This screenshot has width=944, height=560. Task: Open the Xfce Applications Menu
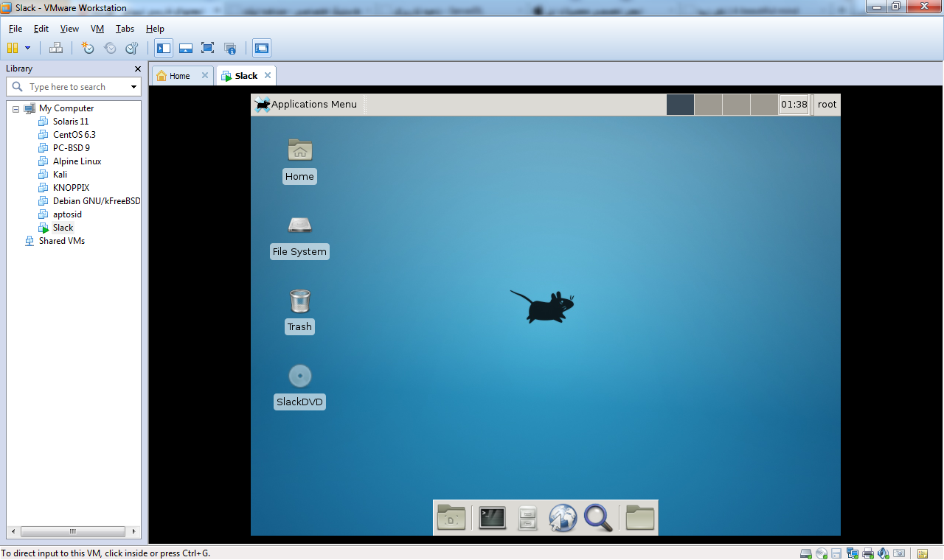[x=306, y=105]
